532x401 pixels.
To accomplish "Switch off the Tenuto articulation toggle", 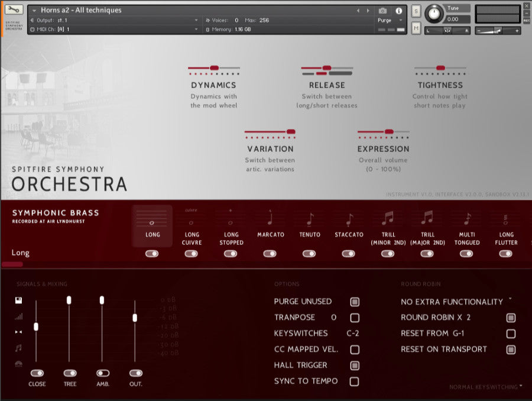I will click(309, 254).
